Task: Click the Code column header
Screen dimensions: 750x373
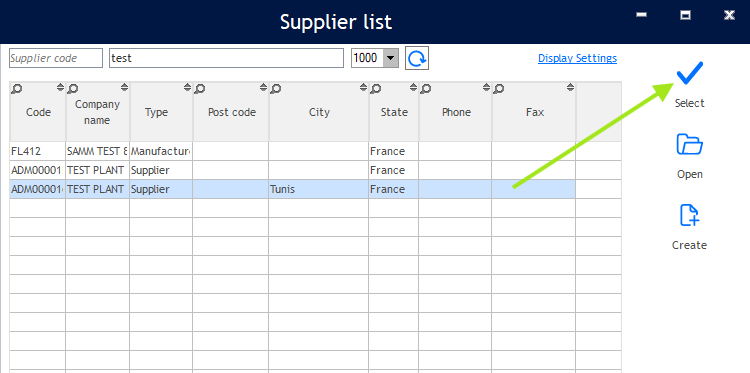Action: (38, 112)
